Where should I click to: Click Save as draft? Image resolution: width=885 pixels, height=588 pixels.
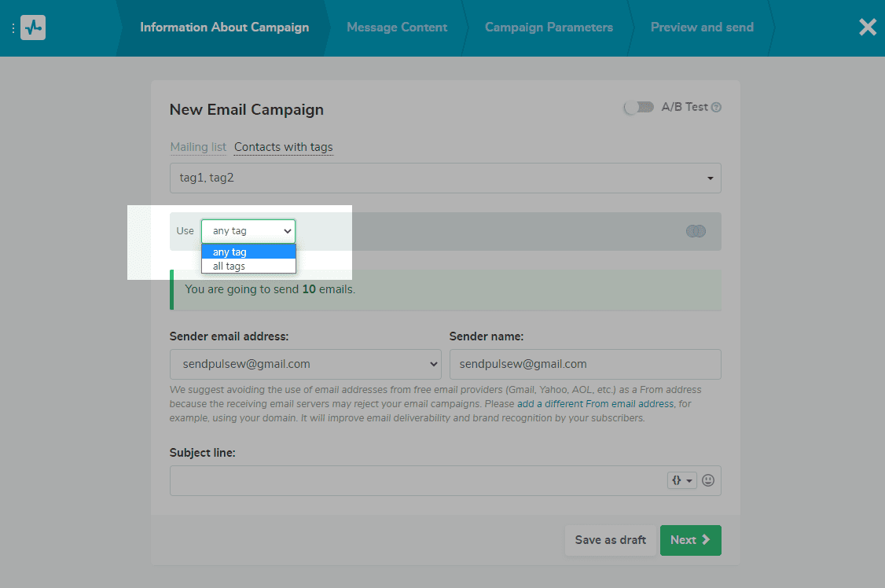point(610,540)
